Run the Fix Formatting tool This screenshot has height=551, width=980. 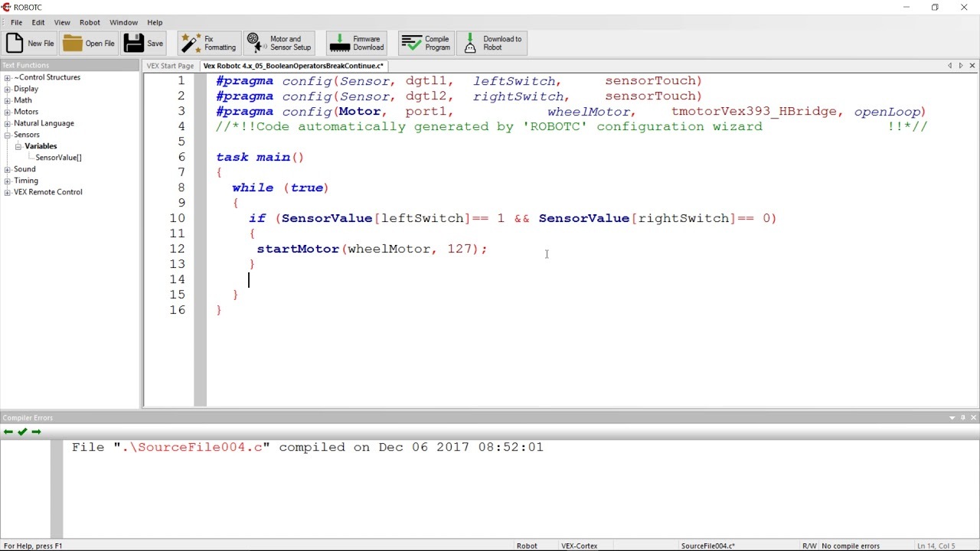pos(208,44)
